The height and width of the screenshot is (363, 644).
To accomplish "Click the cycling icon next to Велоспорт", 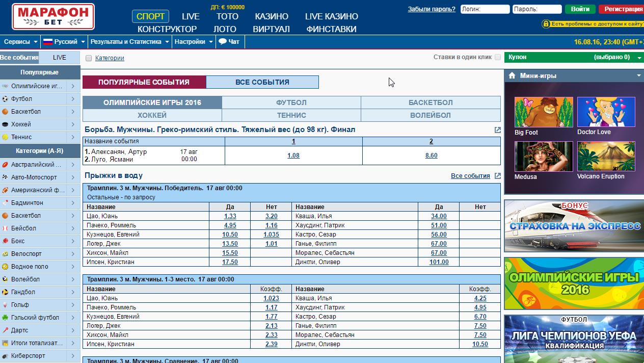I will pyautogui.click(x=5, y=254).
